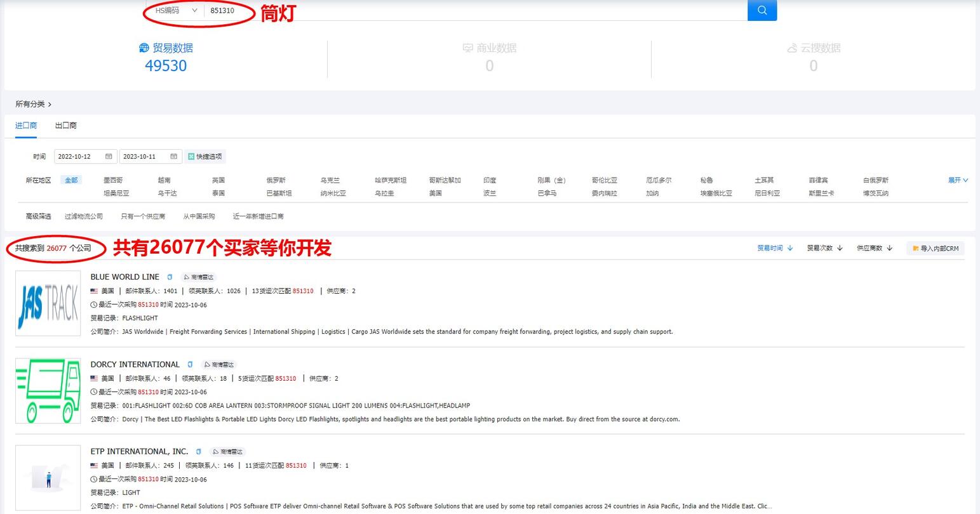Switch to the 云搜数据 section

coord(814,48)
